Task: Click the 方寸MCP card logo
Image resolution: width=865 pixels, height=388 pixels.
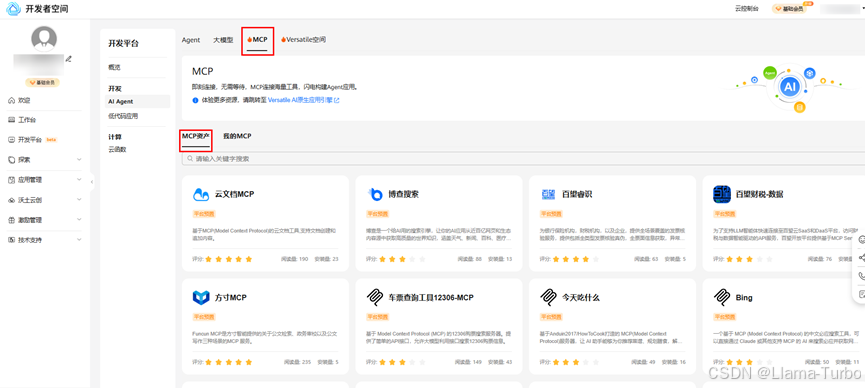Action: coord(201,297)
